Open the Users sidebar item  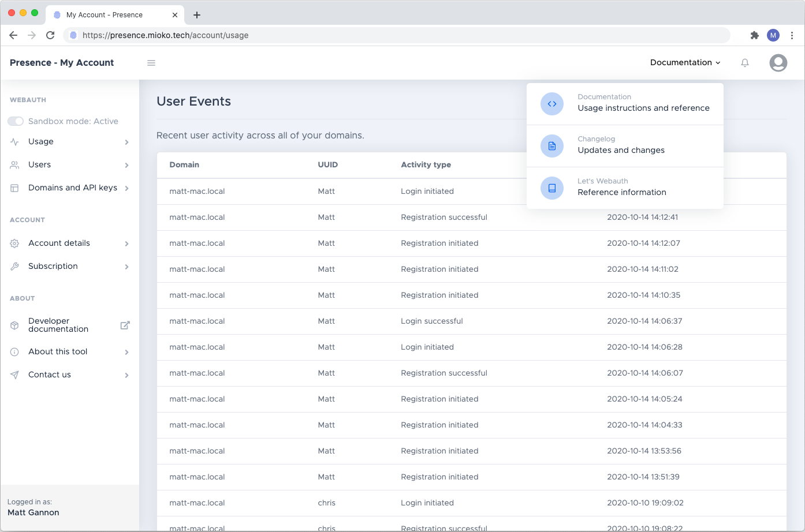(70, 165)
